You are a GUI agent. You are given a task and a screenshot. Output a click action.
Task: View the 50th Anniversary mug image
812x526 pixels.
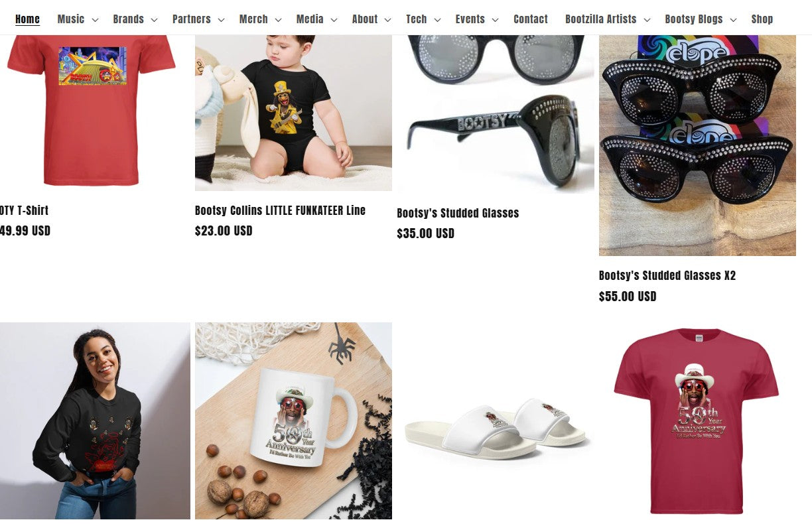[x=293, y=421]
